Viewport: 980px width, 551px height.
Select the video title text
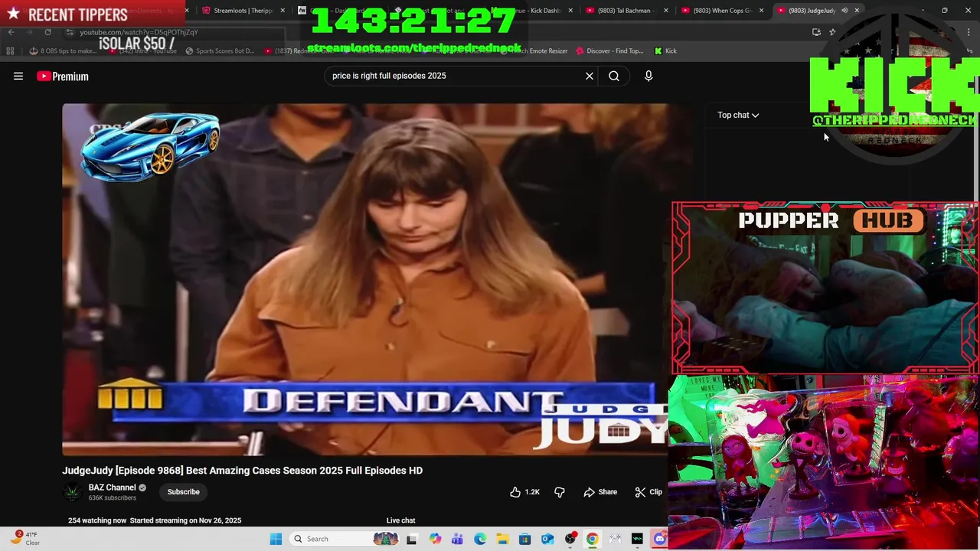pyautogui.click(x=242, y=471)
